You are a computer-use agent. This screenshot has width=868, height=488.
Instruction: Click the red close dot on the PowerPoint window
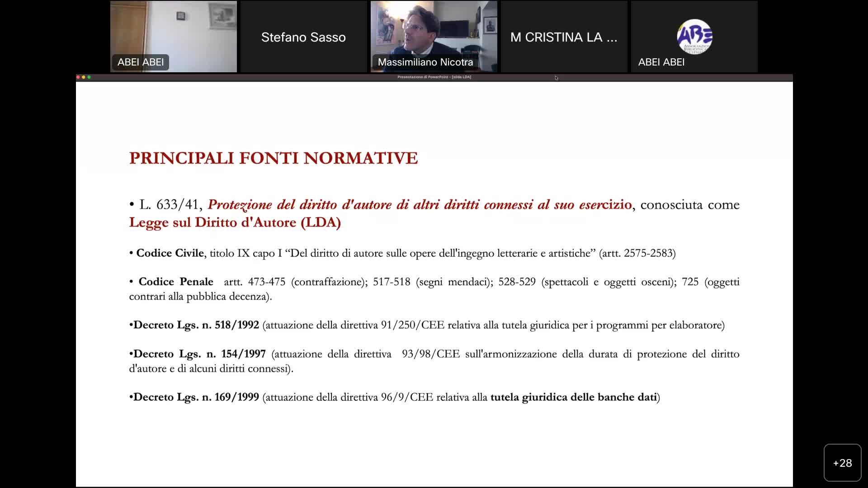pos(78,77)
